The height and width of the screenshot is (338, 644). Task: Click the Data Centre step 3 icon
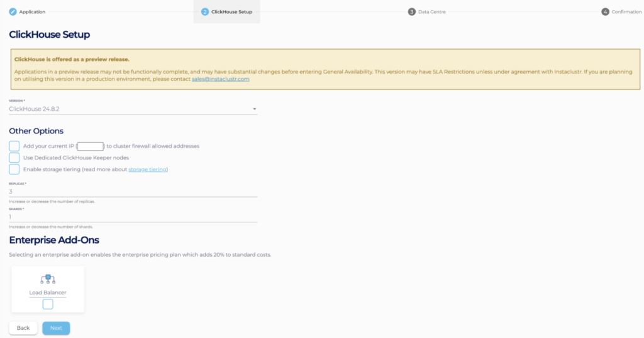coord(411,12)
